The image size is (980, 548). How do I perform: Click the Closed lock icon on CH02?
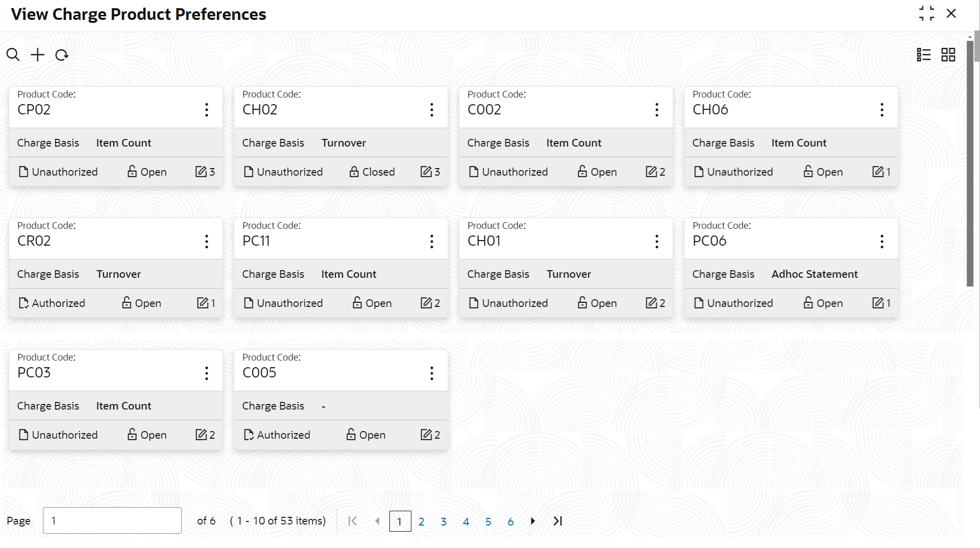(354, 172)
